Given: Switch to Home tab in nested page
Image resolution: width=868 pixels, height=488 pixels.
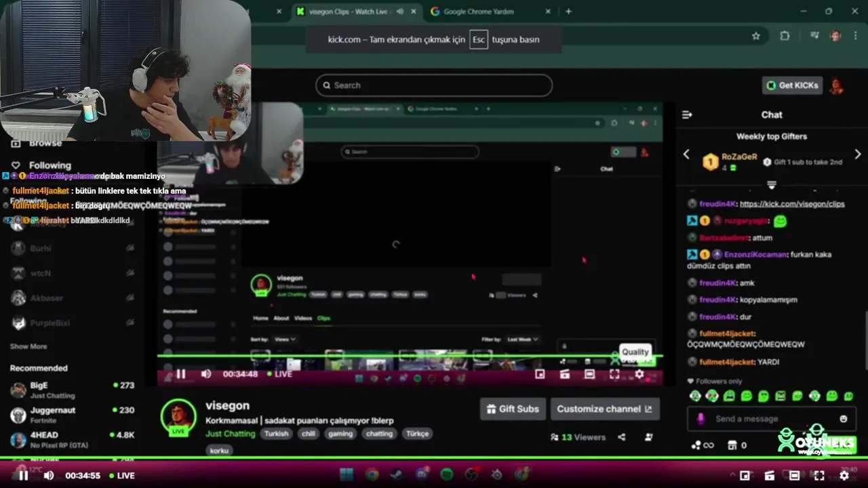Looking at the screenshot, I should (x=260, y=318).
